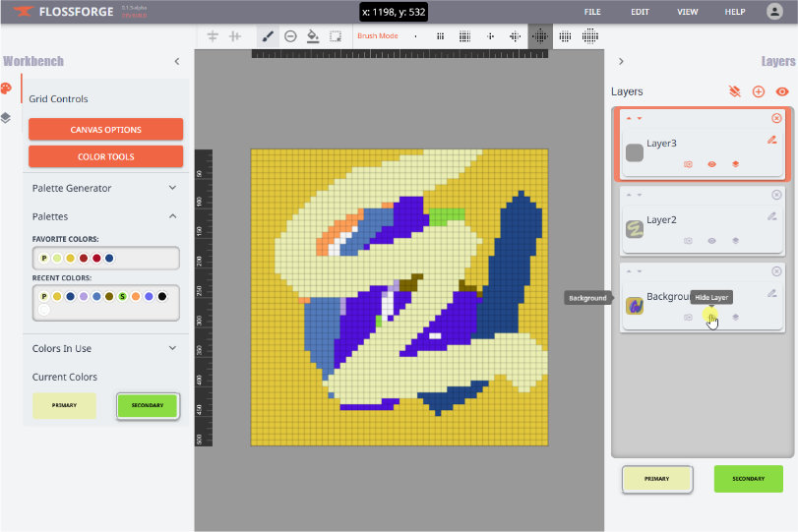Hide the Background layer

(x=711, y=317)
